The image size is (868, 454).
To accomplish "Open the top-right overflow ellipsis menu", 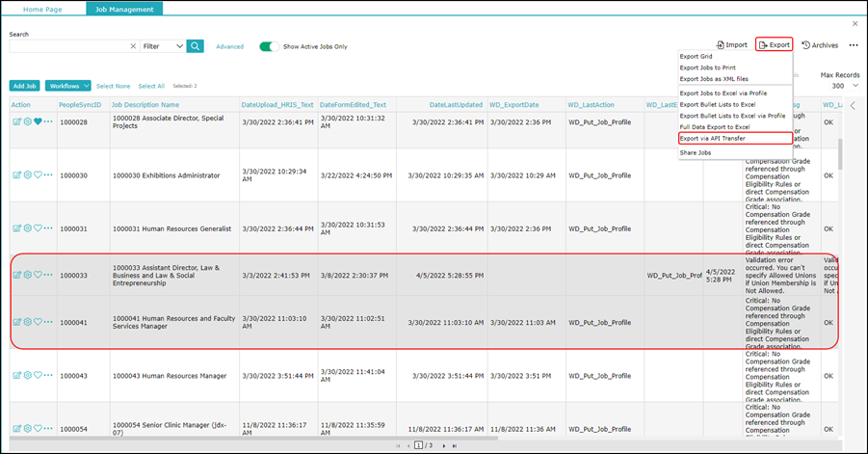I will click(x=854, y=45).
